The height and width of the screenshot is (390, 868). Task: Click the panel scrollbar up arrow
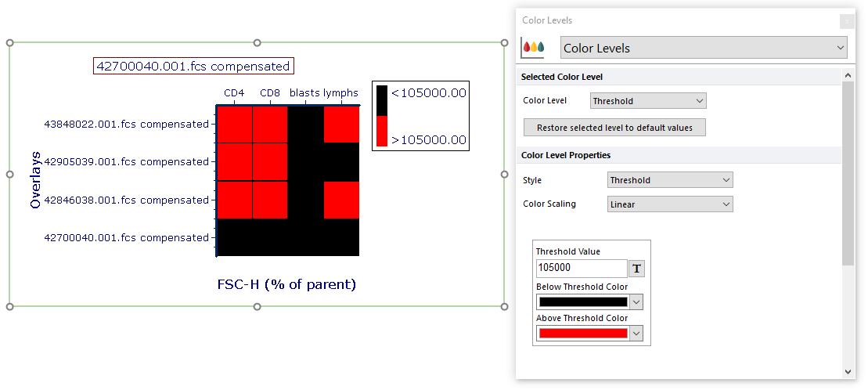(848, 74)
